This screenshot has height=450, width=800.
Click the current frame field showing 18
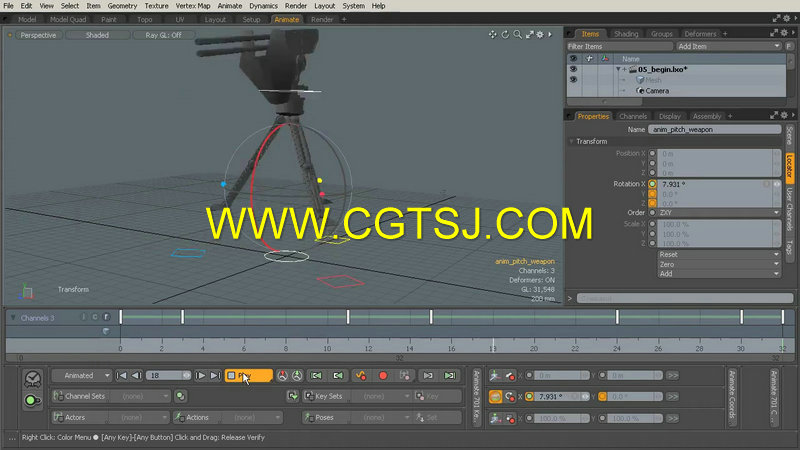(168, 376)
